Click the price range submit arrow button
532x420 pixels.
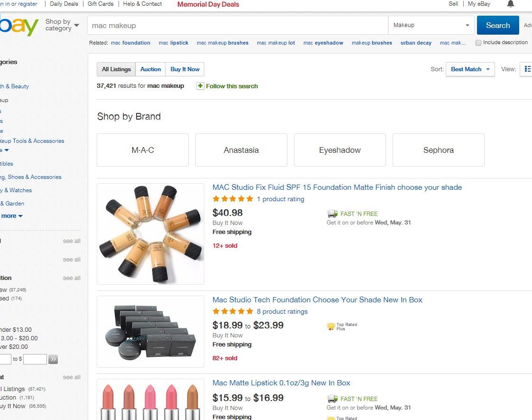tap(53, 359)
